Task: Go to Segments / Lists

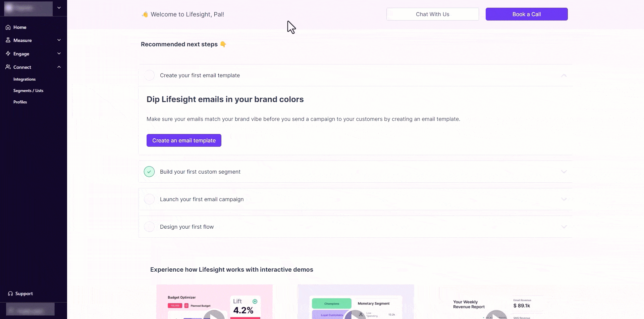Action: [x=28, y=91]
